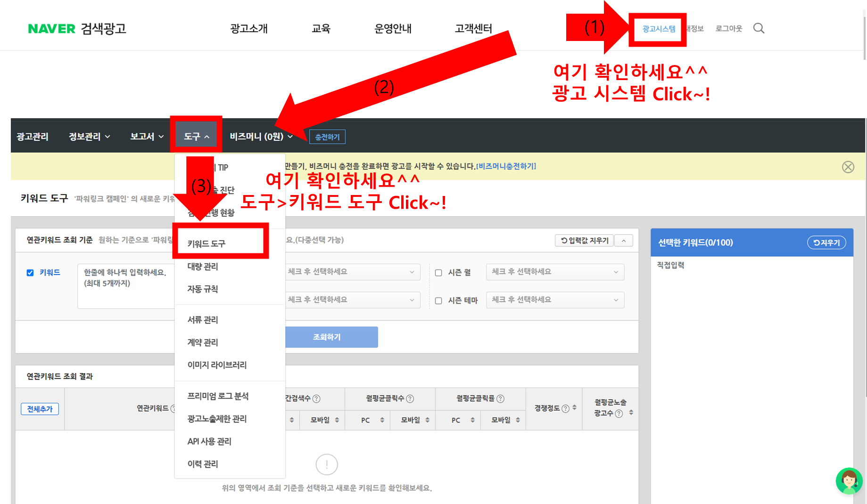Collapse the 도구 menu
The image size is (867, 504).
[196, 137]
